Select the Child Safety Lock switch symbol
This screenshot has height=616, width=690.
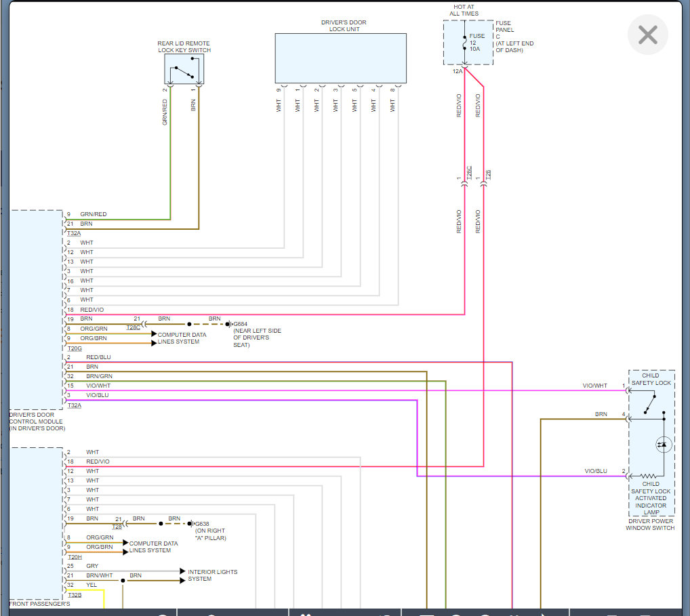[x=651, y=404]
